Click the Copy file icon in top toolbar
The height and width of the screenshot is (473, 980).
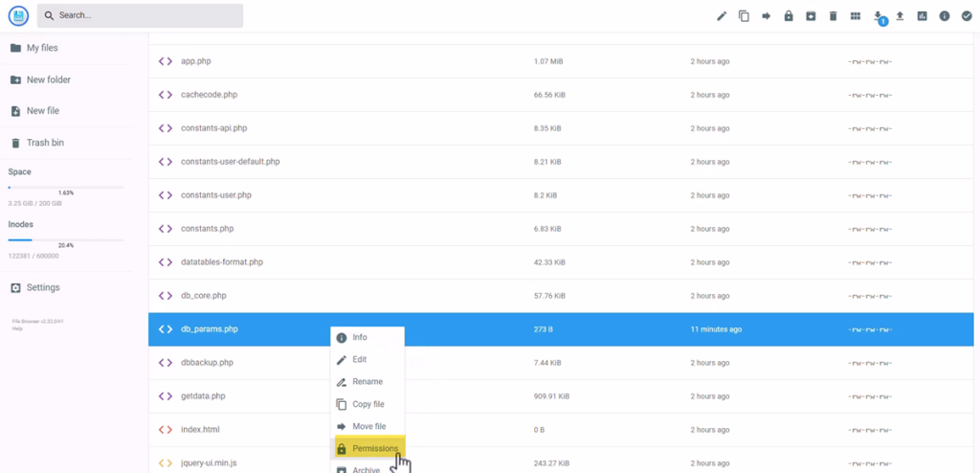(744, 16)
